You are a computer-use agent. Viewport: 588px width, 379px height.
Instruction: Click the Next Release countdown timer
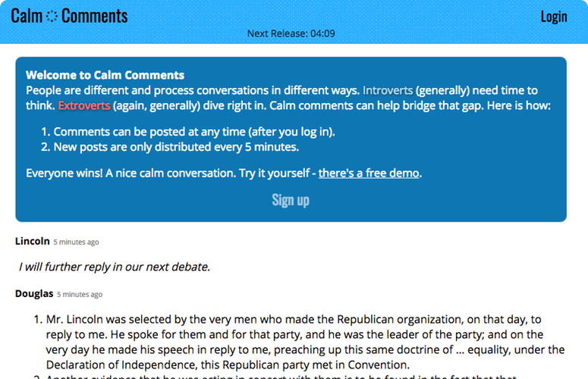pos(291,33)
